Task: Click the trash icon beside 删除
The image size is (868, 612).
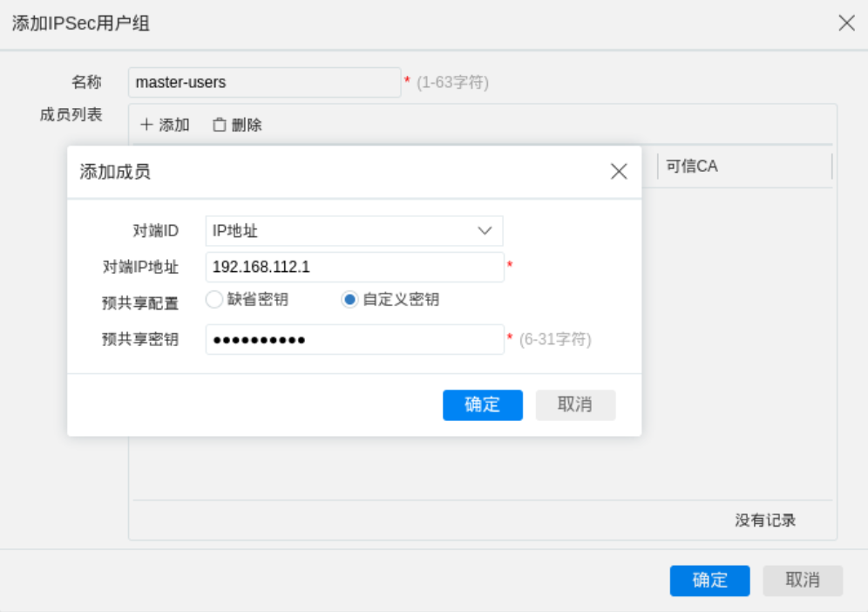Action: pyautogui.click(x=220, y=125)
